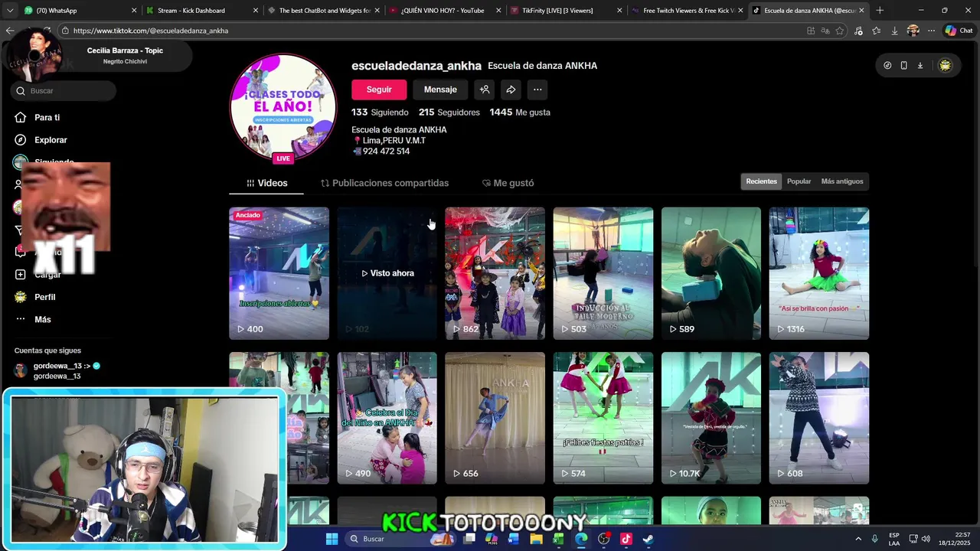Viewport: 980px width, 551px height.
Task: Open Steam from the taskbar
Action: click(x=648, y=539)
